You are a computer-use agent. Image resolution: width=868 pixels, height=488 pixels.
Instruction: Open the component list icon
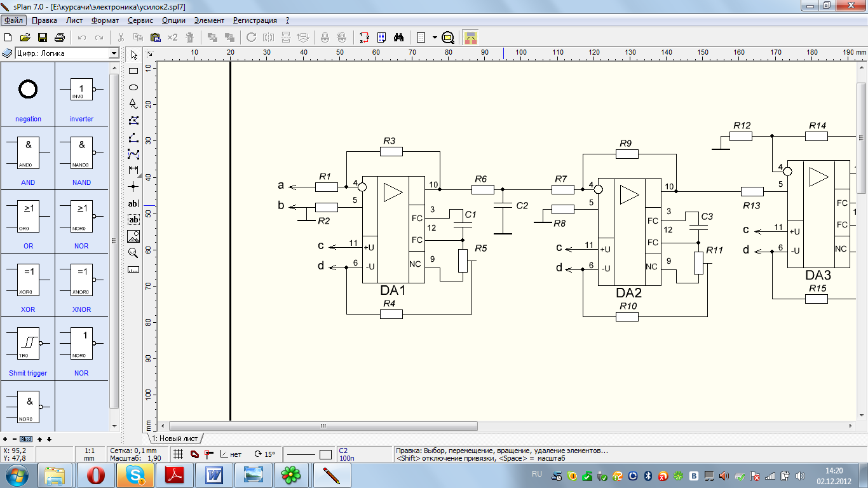pos(382,37)
